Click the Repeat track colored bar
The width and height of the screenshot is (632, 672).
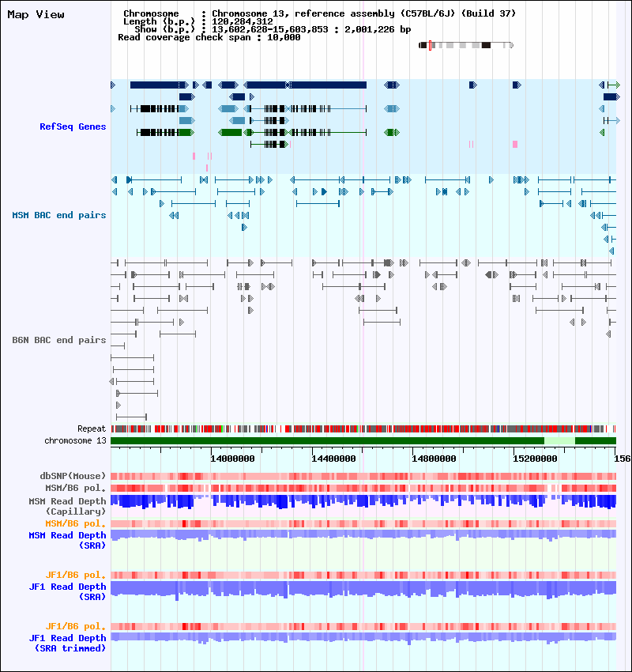pos(363,428)
